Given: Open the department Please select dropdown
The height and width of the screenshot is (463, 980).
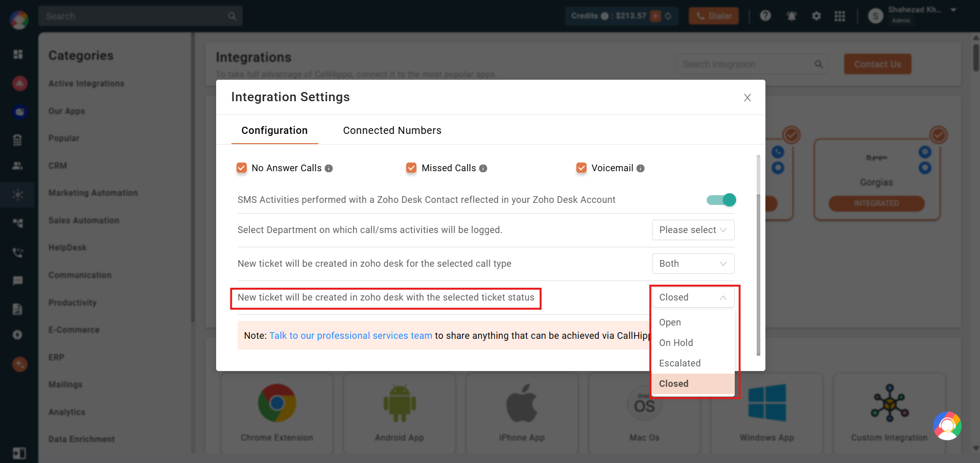Looking at the screenshot, I should pos(693,230).
